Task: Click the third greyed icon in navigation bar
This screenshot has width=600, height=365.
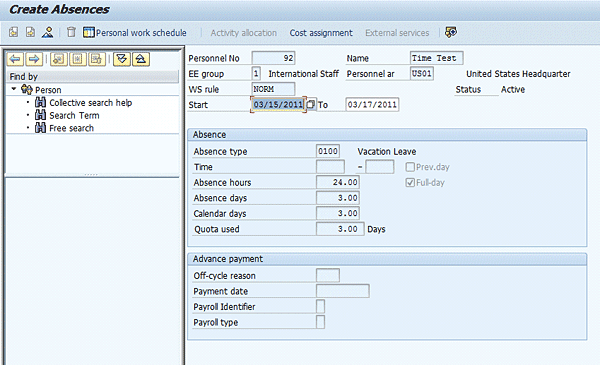Action: pyautogui.click(x=97, y=59)
